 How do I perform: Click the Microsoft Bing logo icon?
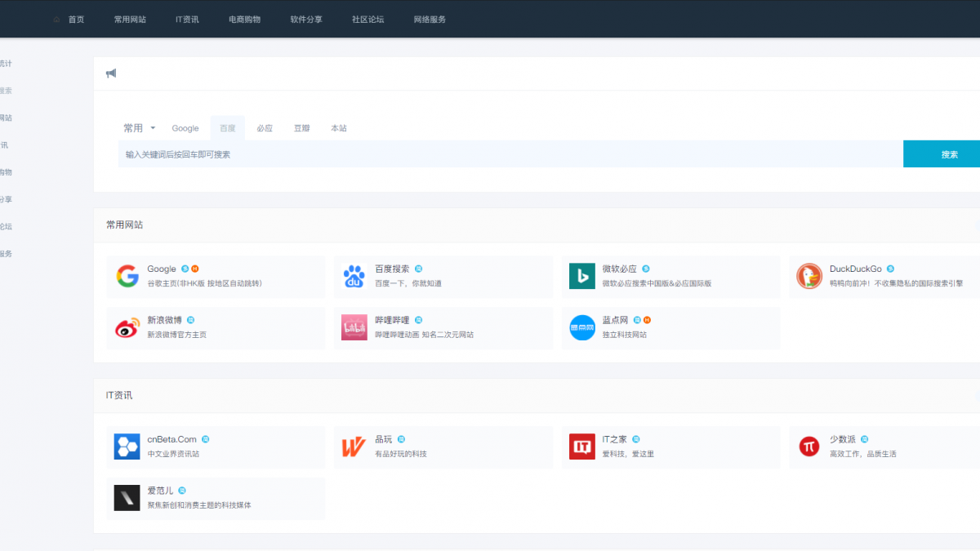(582, 277)
